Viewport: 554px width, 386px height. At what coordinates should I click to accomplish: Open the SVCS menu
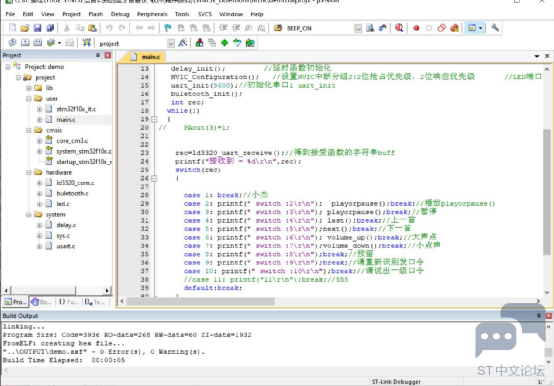(x=205, y=14)
